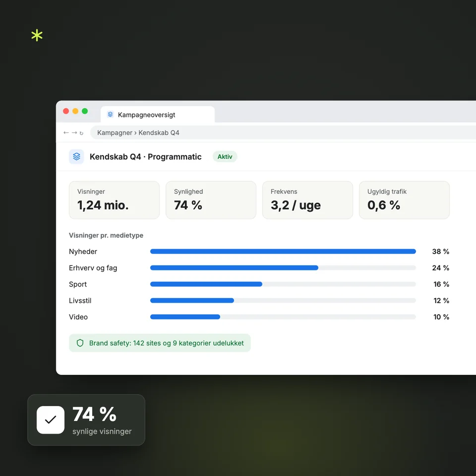Select the Nyheder row label
The image size is (476, 476).
83,251
